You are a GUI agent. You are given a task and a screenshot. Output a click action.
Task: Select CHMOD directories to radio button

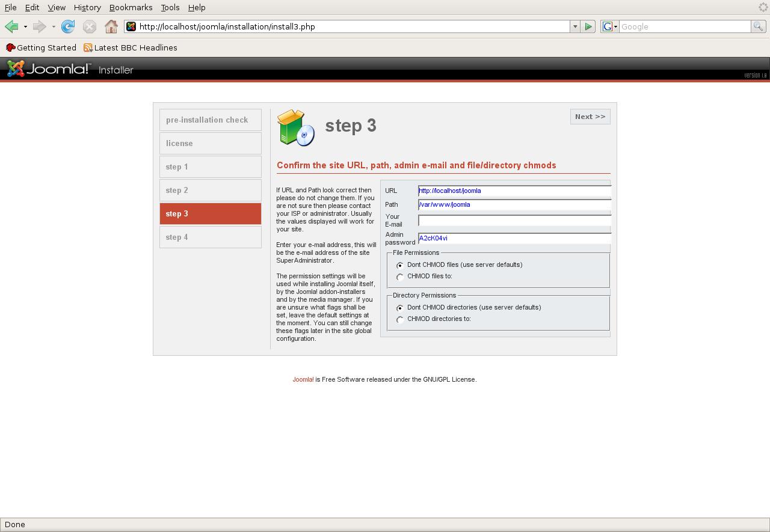point(400,320)
